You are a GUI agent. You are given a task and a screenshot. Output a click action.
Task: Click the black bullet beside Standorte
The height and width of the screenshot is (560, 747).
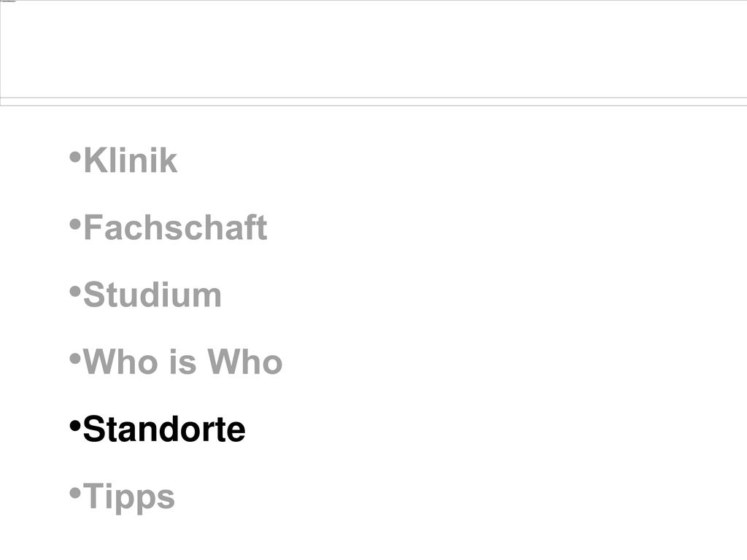point(75,426)
